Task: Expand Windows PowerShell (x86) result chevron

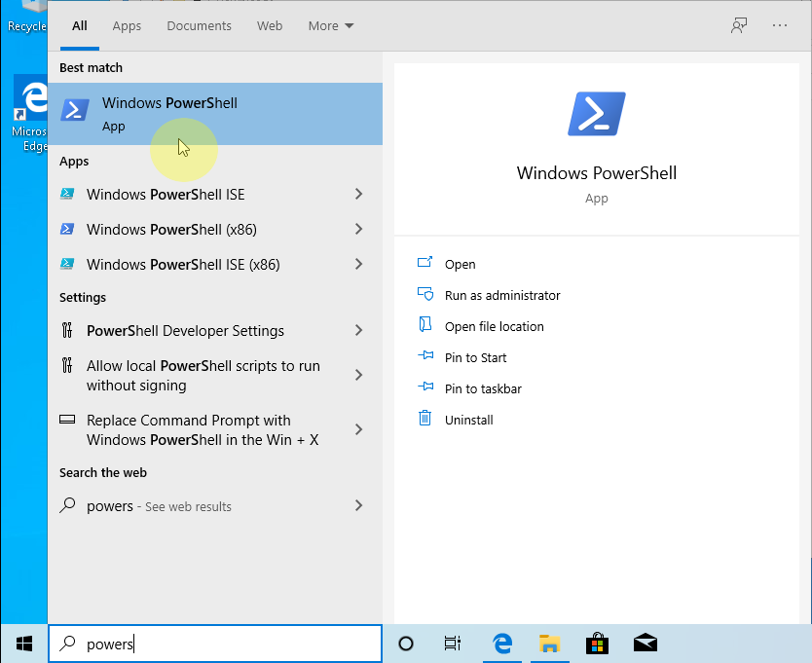Action: tap(359, 229)
